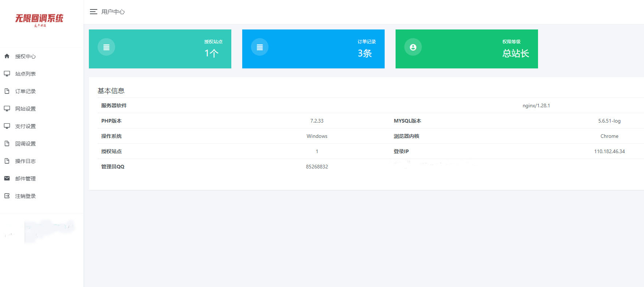Click the 总站长 permission level text
The height and width of the screenshot is (287, 644).
coord(515,53)
